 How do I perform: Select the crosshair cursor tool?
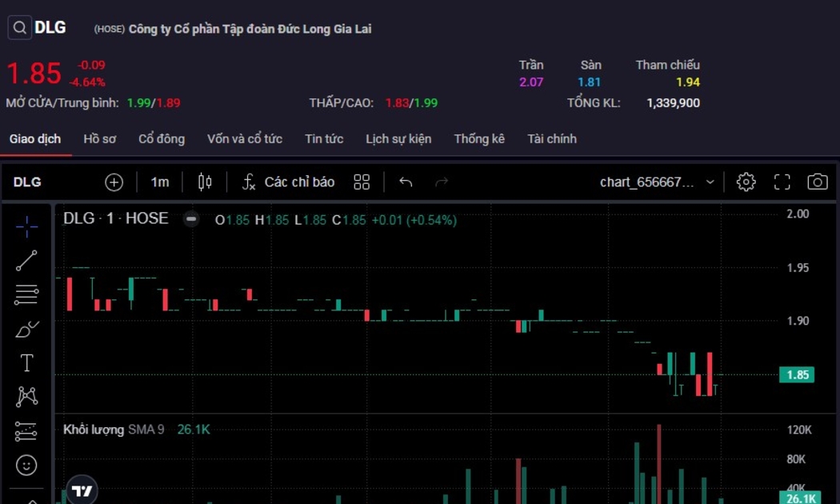click(x=26, y=226)
